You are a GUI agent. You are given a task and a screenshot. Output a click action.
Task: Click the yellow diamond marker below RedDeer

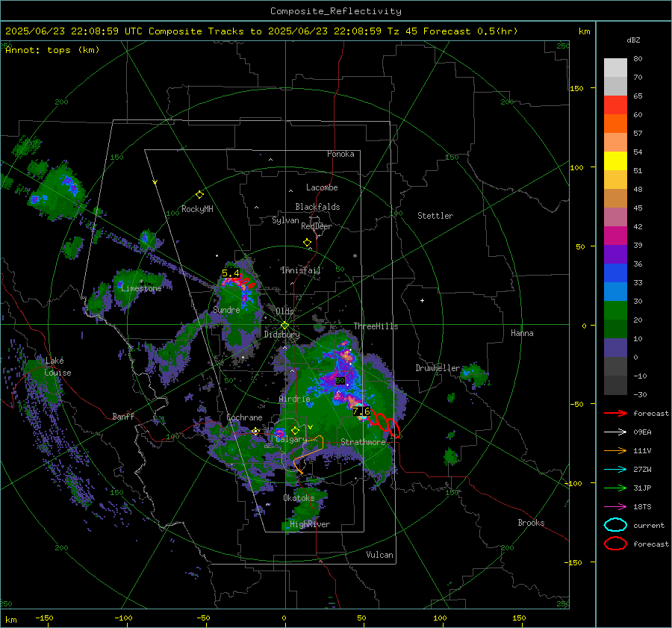coord(307,243)
